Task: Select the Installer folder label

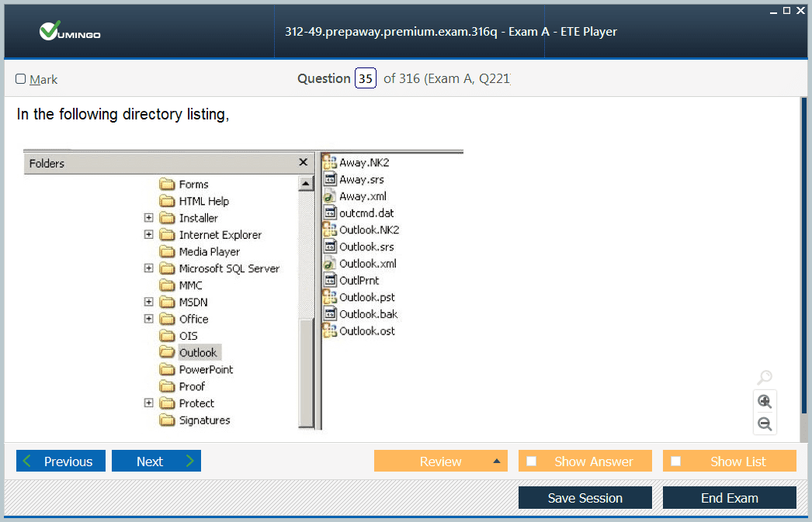Action: tap(198, 218)
